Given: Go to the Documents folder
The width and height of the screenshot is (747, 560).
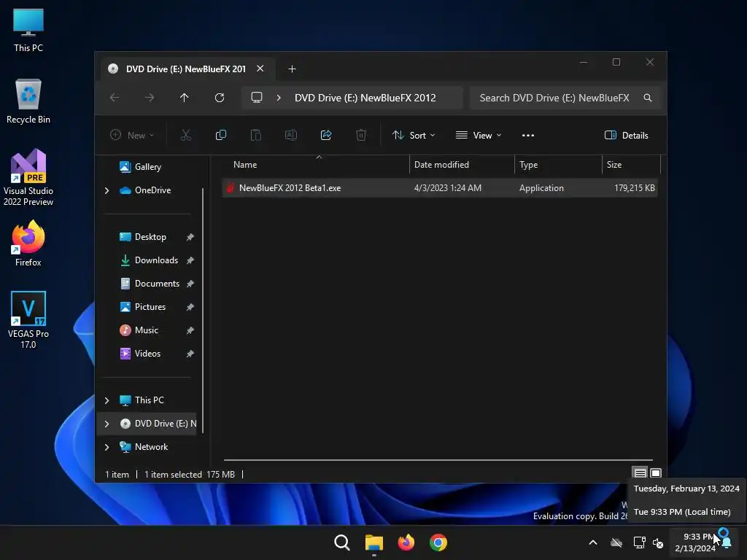Looking at the screenshot, I should point(157,284).
